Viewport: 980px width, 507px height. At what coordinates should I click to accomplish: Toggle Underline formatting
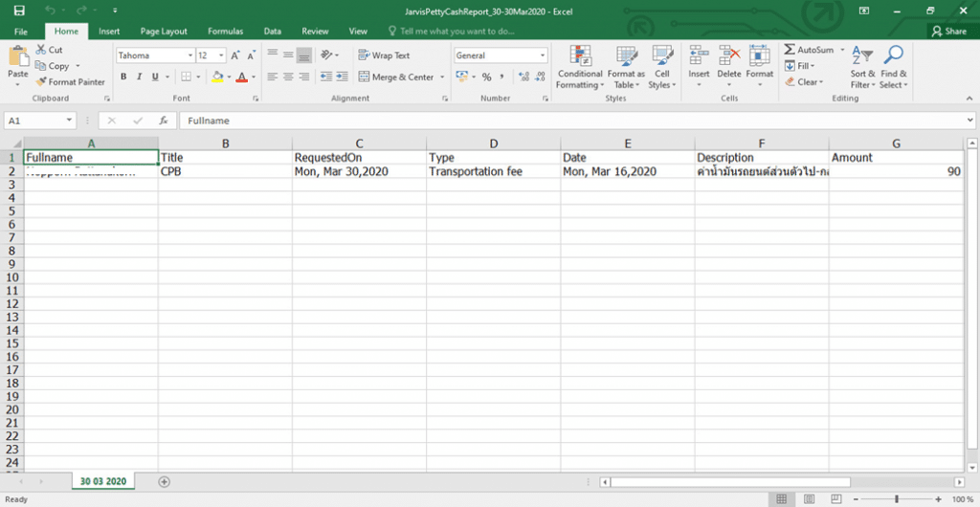tap(154, 77)
